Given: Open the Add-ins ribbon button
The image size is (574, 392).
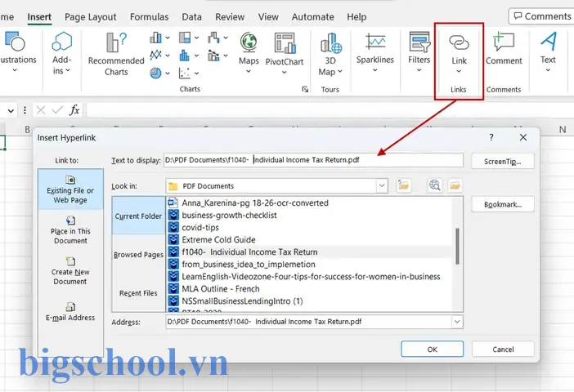Looking at the screenshot, I should (x=62, y=53).
